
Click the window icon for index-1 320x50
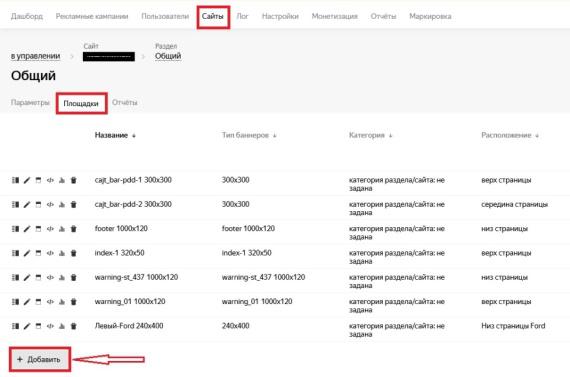pyautogui.click(x=38, y=253)
